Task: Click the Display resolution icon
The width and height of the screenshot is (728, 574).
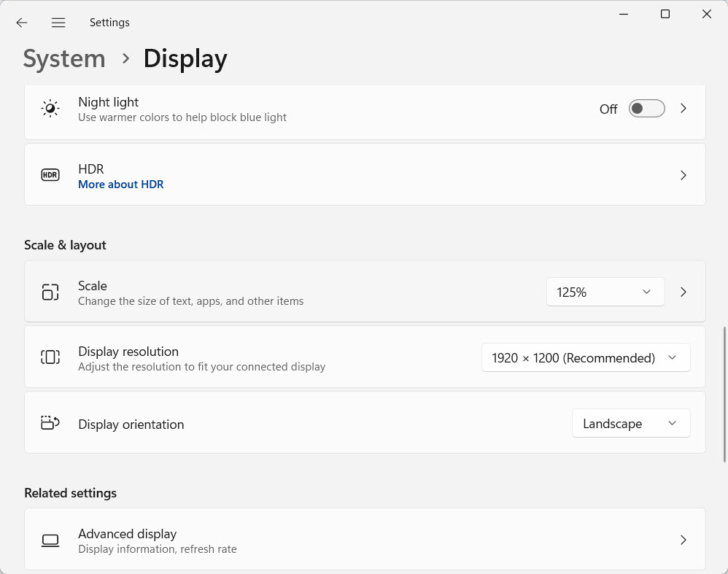Action: [50, 357]
